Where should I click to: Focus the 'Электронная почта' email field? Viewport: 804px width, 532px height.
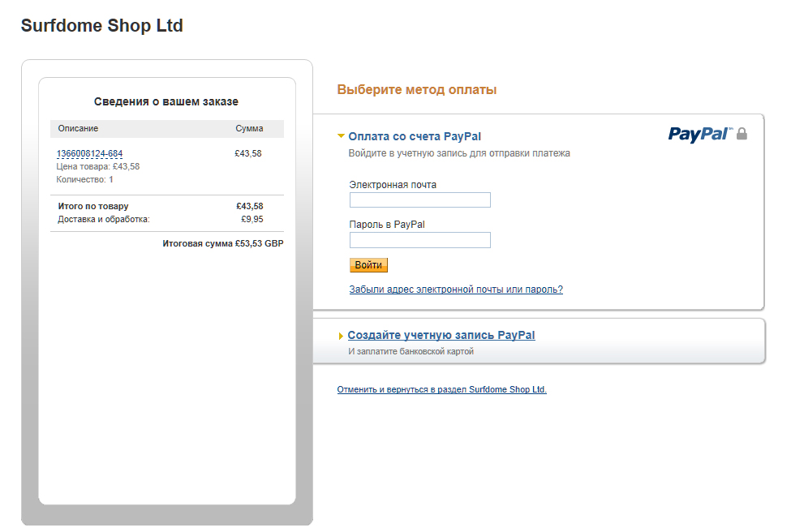(419, 199)
